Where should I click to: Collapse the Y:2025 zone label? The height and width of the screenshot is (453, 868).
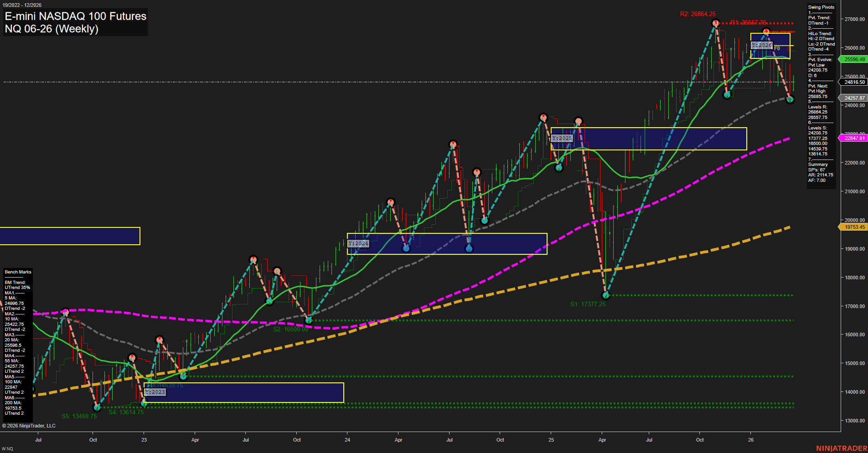pos(563,138)
